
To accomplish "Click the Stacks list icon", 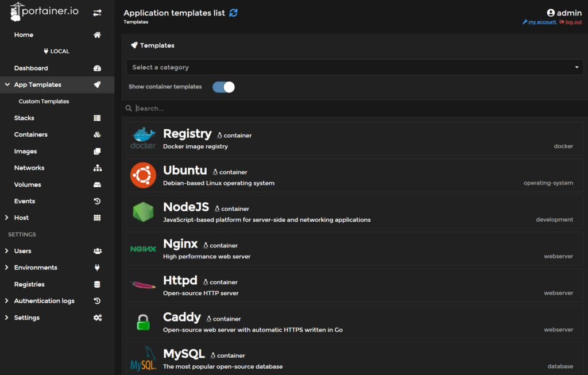I will click(x=97, y=118).
